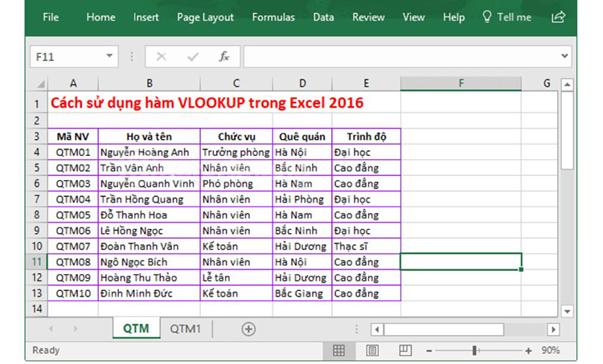Select column A header

[x=73, y=84]
